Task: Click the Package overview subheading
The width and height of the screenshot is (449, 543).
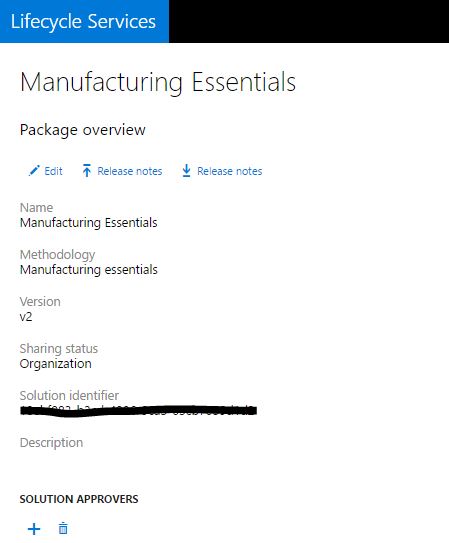Action: pyautogui.click(x=83, y=130)
